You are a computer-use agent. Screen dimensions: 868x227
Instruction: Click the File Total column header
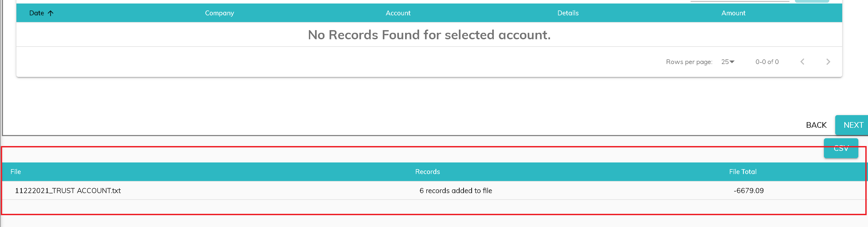coord(743,172)
